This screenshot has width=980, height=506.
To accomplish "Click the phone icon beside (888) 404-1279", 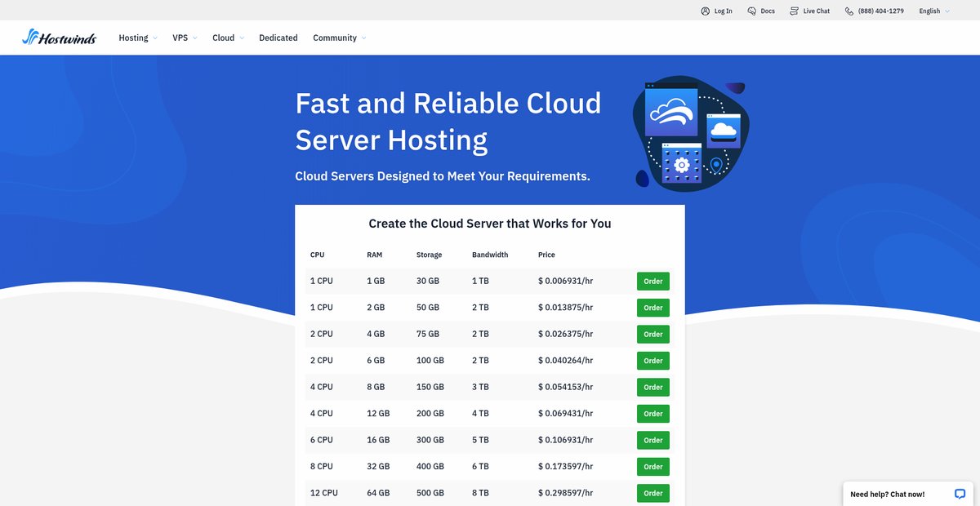I will [849, 11].
